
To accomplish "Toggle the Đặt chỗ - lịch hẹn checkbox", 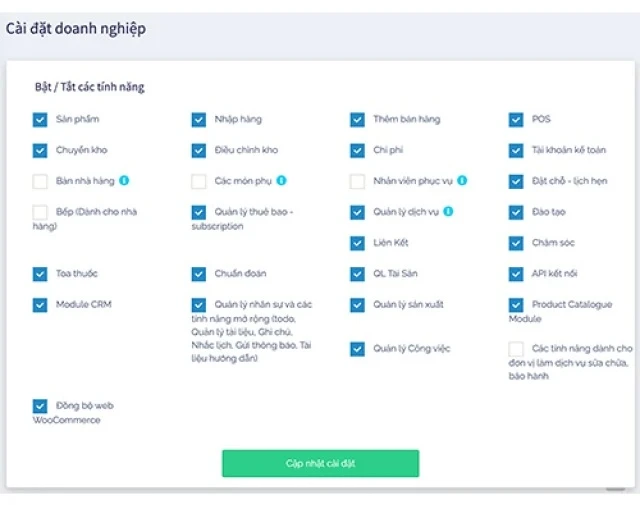I will tap(516, 182).
